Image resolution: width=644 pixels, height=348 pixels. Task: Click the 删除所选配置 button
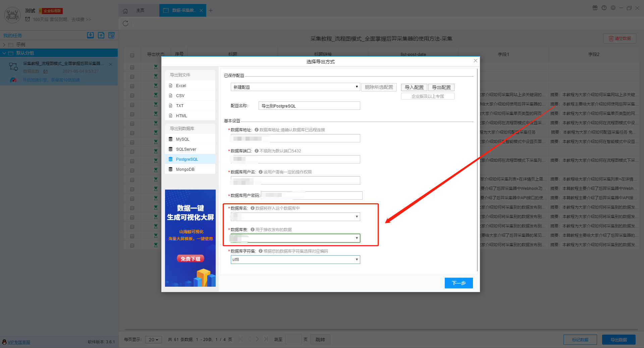coord(379,87)
